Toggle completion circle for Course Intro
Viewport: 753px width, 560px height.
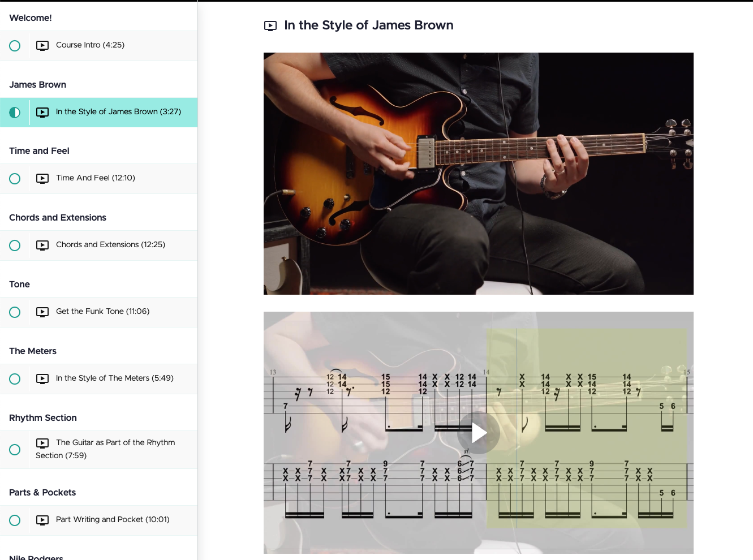click(15, 46)
